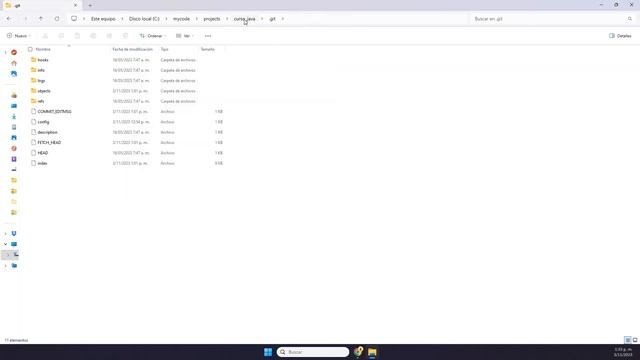
Task: Select This PC in navigation pane
Action: pos(14,244)
